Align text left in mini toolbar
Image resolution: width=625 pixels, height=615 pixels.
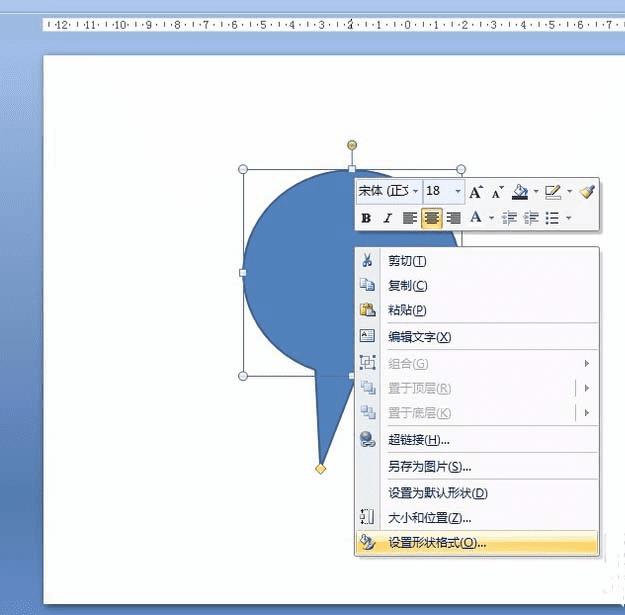click(410, 218)
